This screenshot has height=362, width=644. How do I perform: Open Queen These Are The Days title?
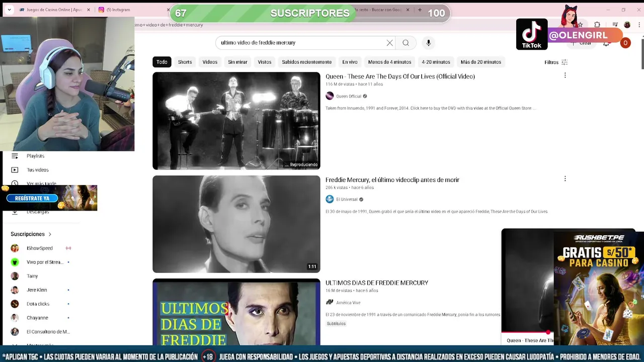400,76
